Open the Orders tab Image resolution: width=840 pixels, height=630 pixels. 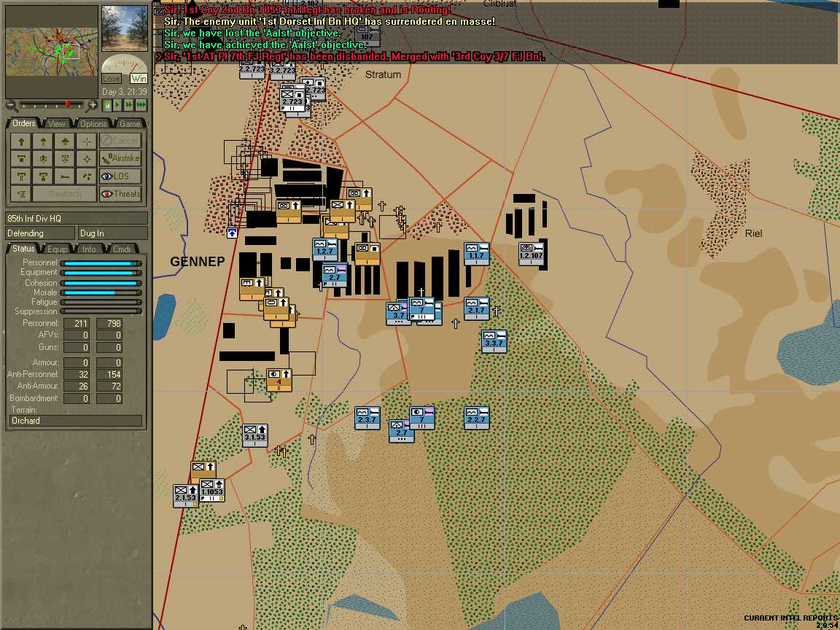[24, 123]
